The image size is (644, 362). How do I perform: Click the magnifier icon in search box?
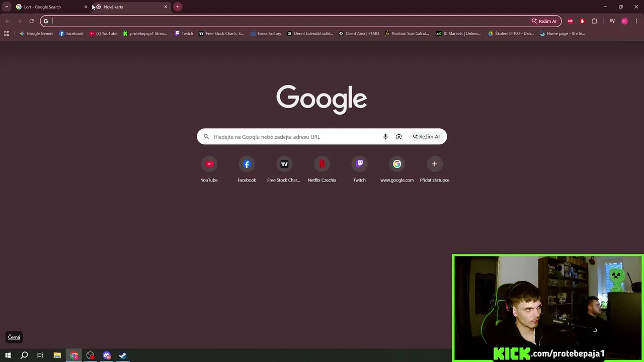206,137
